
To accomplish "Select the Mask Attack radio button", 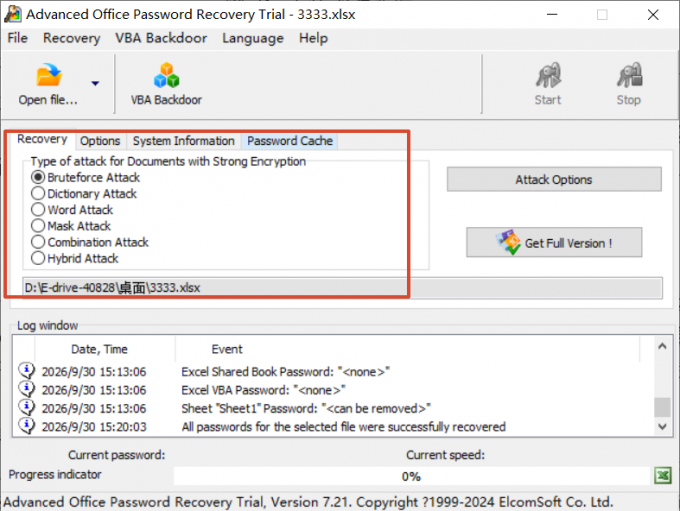I will (38, 226).
